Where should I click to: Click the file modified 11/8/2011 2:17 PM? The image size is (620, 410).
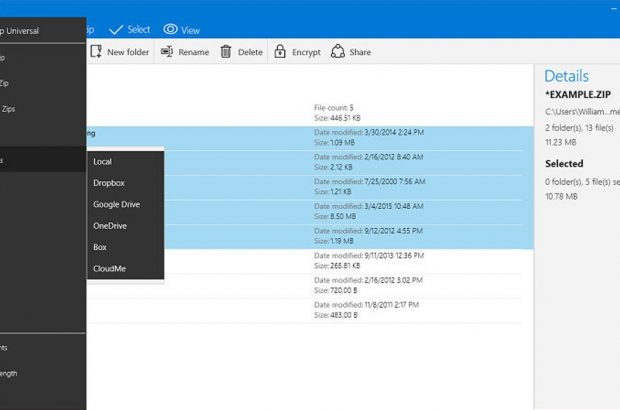(368, 310)
